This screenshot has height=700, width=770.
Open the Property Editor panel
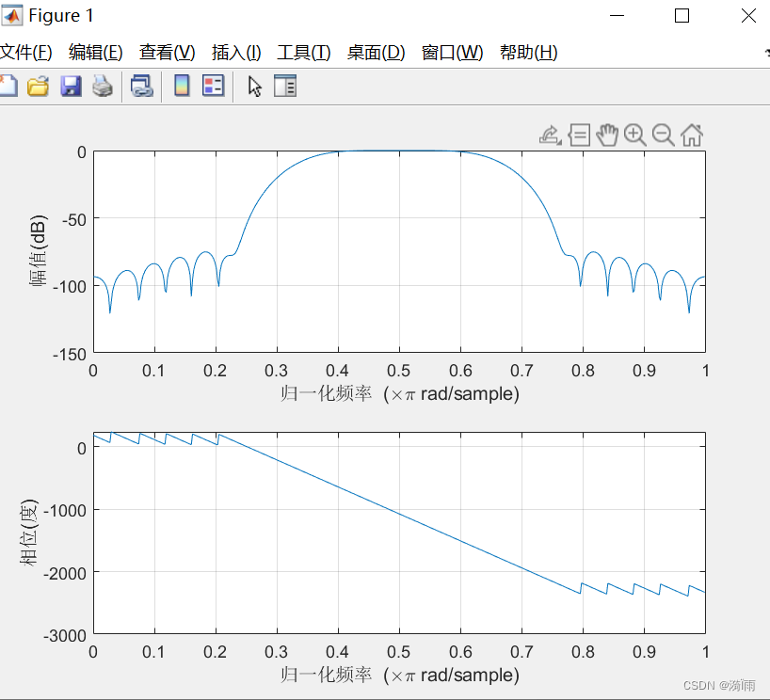tap(285, 86)
